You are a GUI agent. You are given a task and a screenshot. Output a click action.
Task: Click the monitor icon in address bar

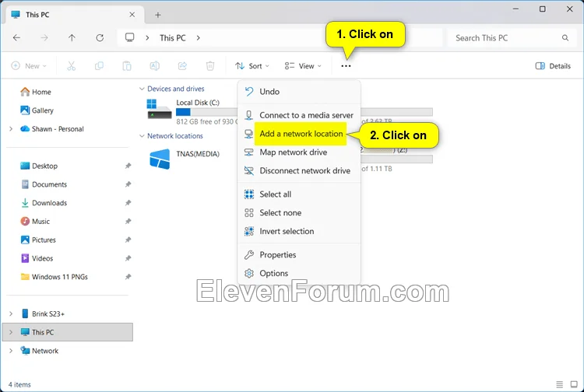[x=129, y=37]
